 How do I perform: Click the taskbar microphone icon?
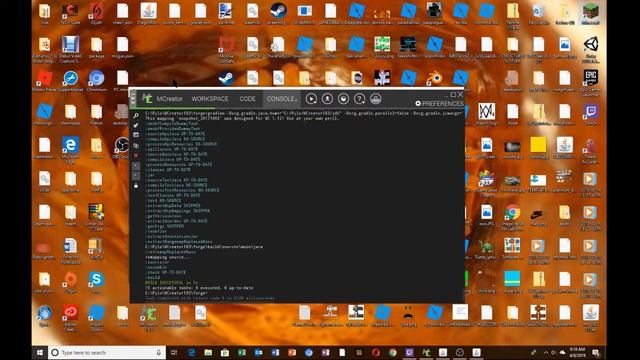pyautogui.click(x=159, y=352)
